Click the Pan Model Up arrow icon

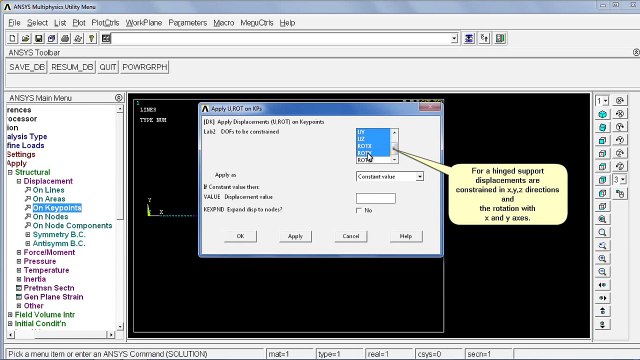[602, 311]
